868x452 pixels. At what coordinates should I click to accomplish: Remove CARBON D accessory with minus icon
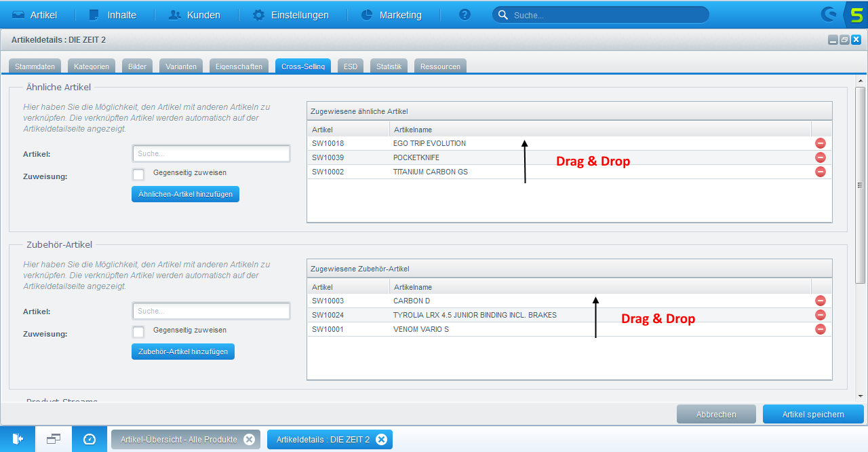(x=820, y=301)
